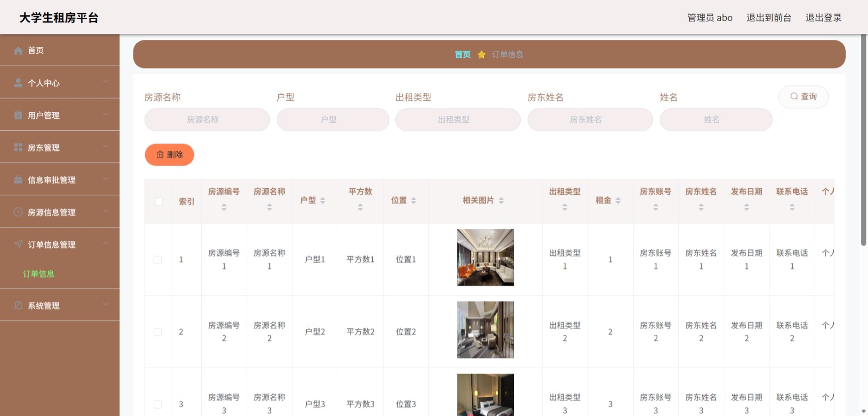Open the room image in row 1

tap(485, 257)
